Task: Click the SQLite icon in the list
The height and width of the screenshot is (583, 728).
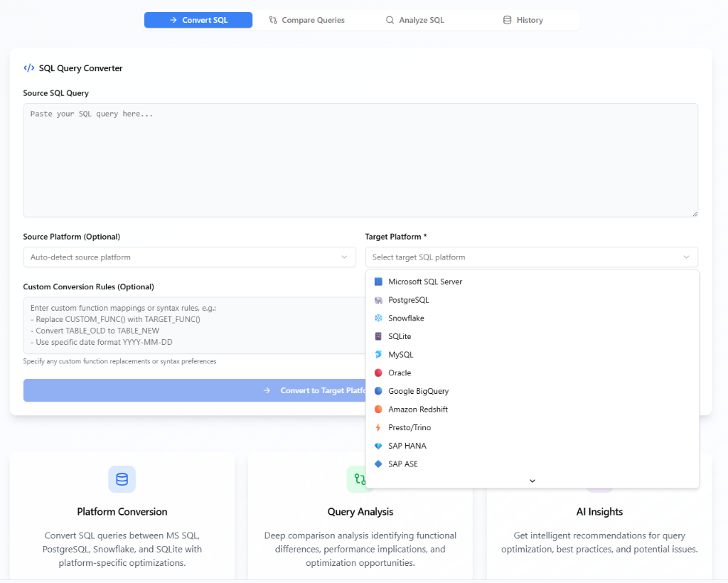Action: pos(378,336)
